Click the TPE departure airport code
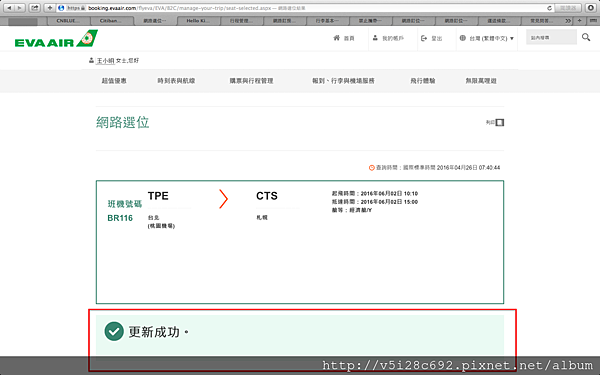This screenshot has width=600, height=375. 158,196
